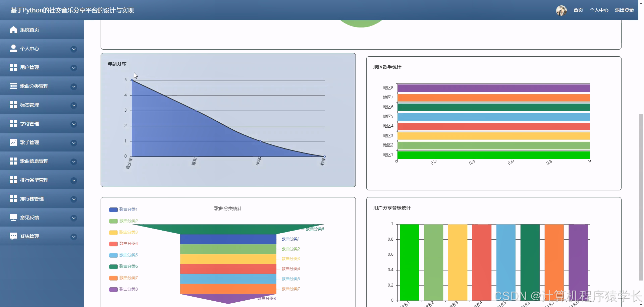Click the 歌曲分类7 label beside funnel
644x307 pixels.
(x=290, y=289)
